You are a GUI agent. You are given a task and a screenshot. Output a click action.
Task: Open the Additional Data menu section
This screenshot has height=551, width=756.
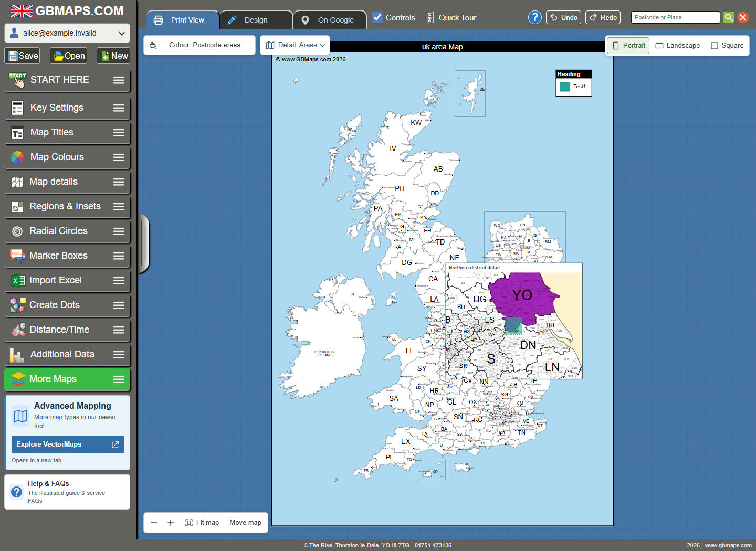point(67,355)
